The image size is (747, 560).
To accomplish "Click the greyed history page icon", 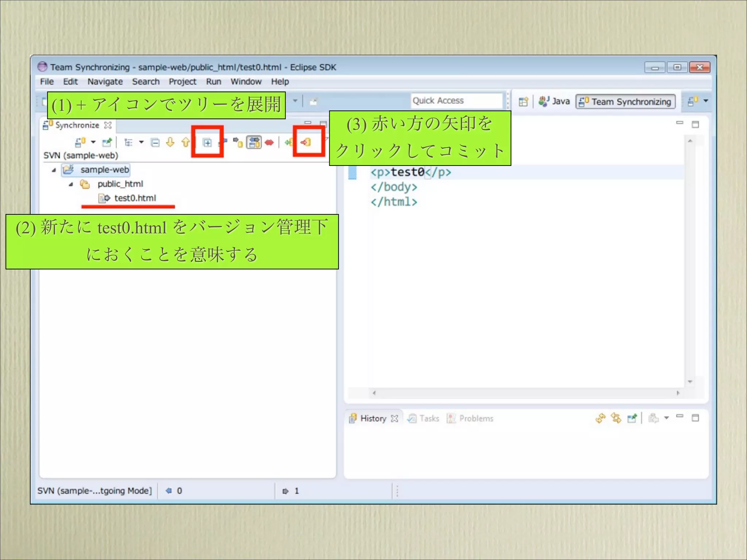I will (x=653, y=418).
